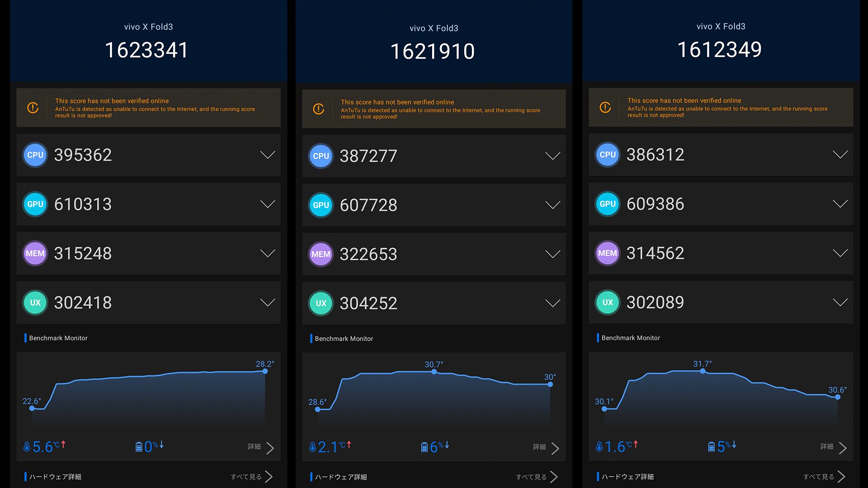Screen dimensions: 868x488
Task: Click thermometer icon next to 2.1°C reading
Action: click(x=312, y=447)
